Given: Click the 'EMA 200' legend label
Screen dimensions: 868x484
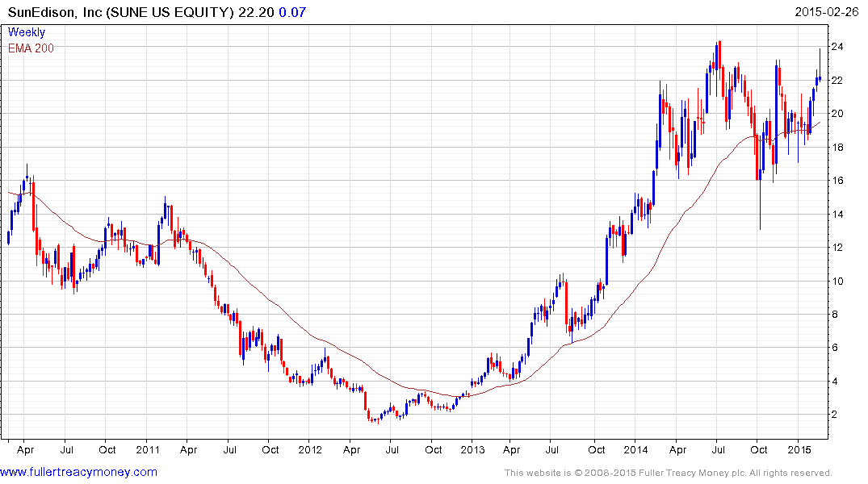Looking at the screenshot, I should tap(31, 48).
